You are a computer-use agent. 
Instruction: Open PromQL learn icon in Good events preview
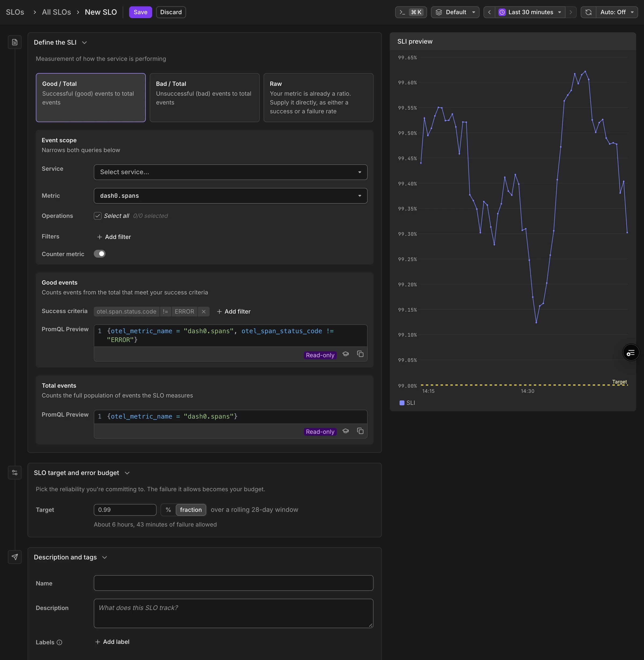pyautogui.click(x=346, y=354)
